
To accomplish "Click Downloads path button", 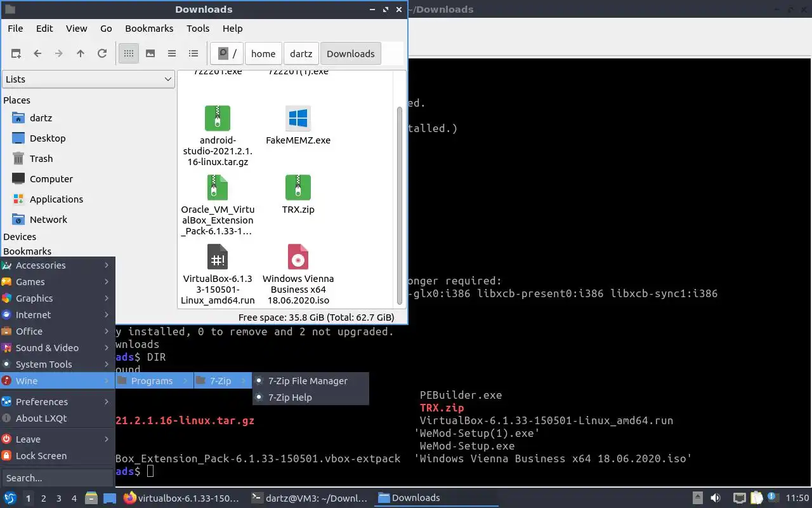I will (x=351, y=54).
